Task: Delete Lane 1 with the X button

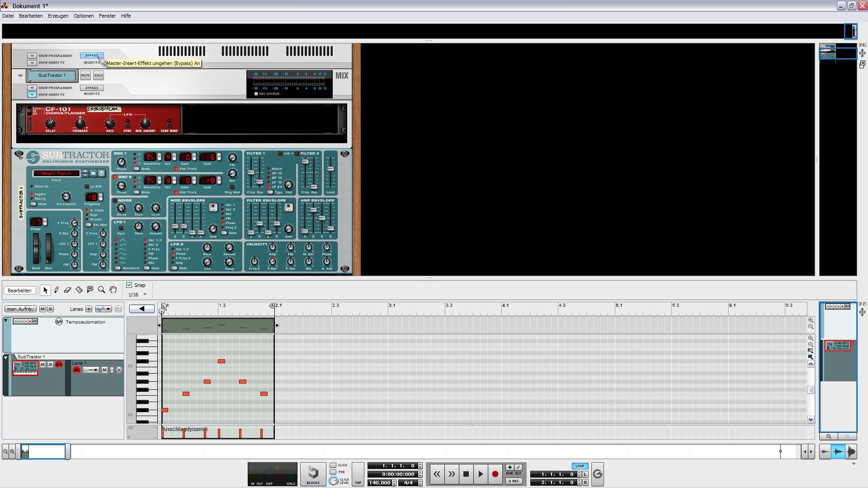Action: [x=119, y=371]
